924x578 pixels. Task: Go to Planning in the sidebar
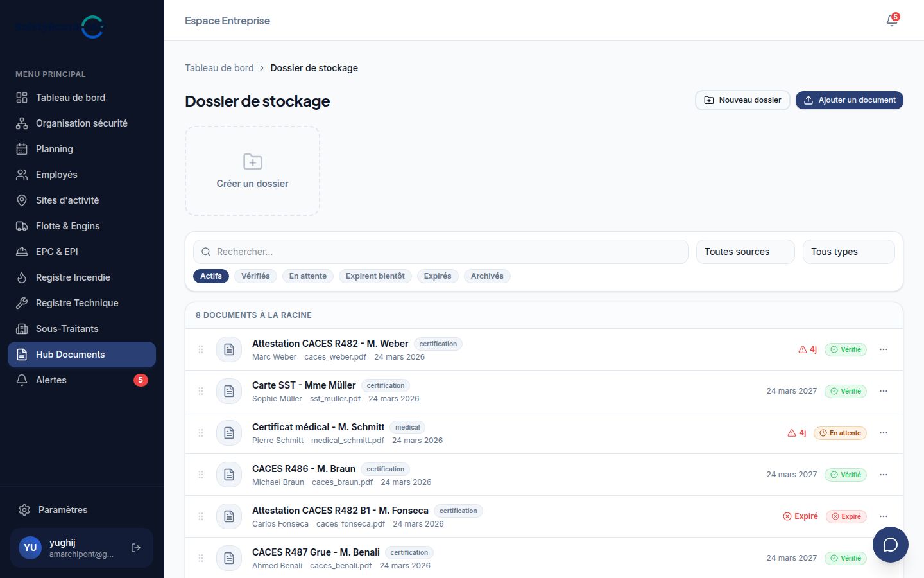pyautogui.click(x=82, y=149)
